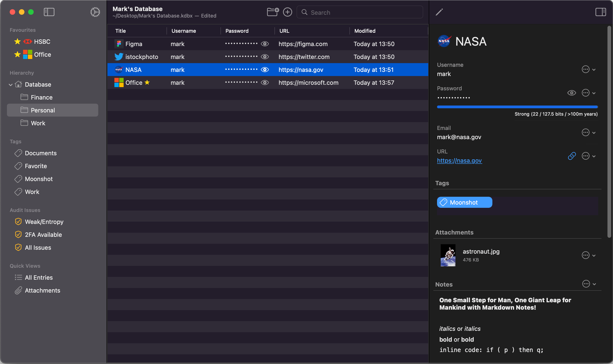The width and height of the screenshot is (613, 364).
Task: Click the URL copy link icon
Action: pyautogui.click(x=572, y=156)
